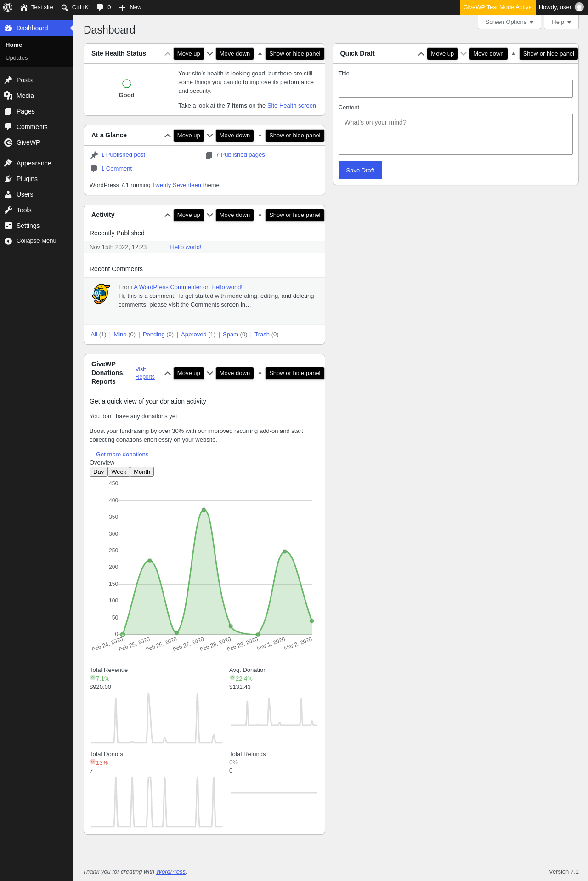Click the Users icon in sidebar
Screen dimensions: 588x881
click(8, 194)
